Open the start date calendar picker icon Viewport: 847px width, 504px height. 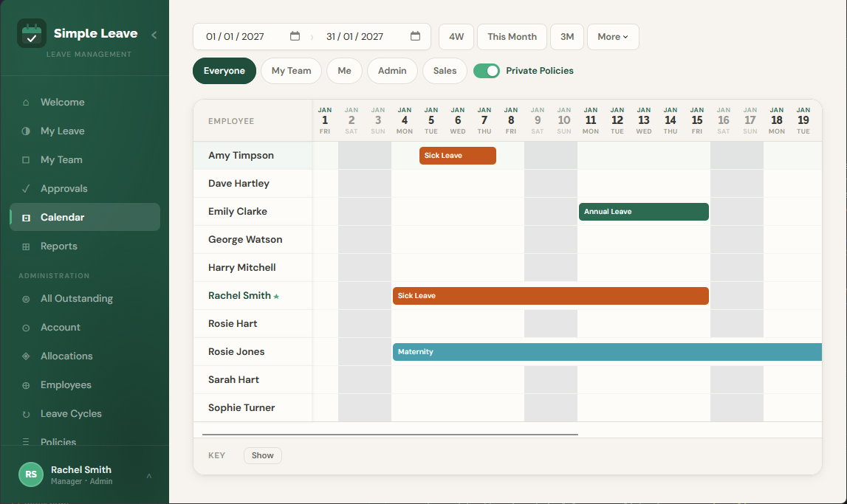point(295,36)
